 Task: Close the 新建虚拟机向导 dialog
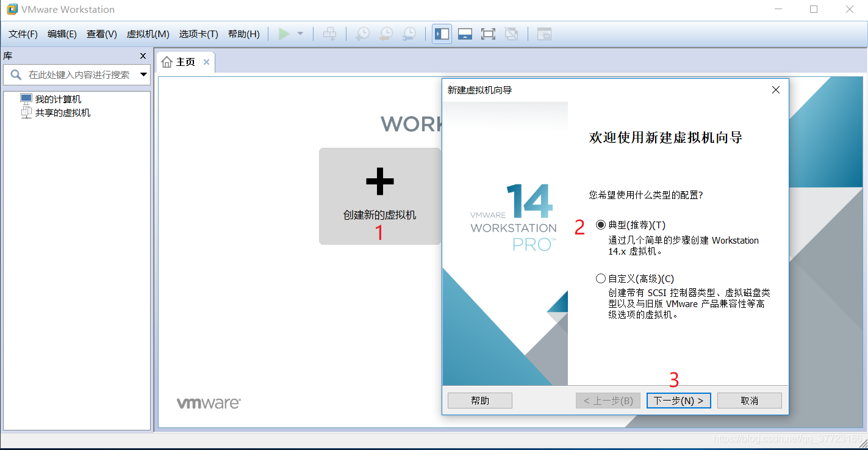(x=776, y=90)
